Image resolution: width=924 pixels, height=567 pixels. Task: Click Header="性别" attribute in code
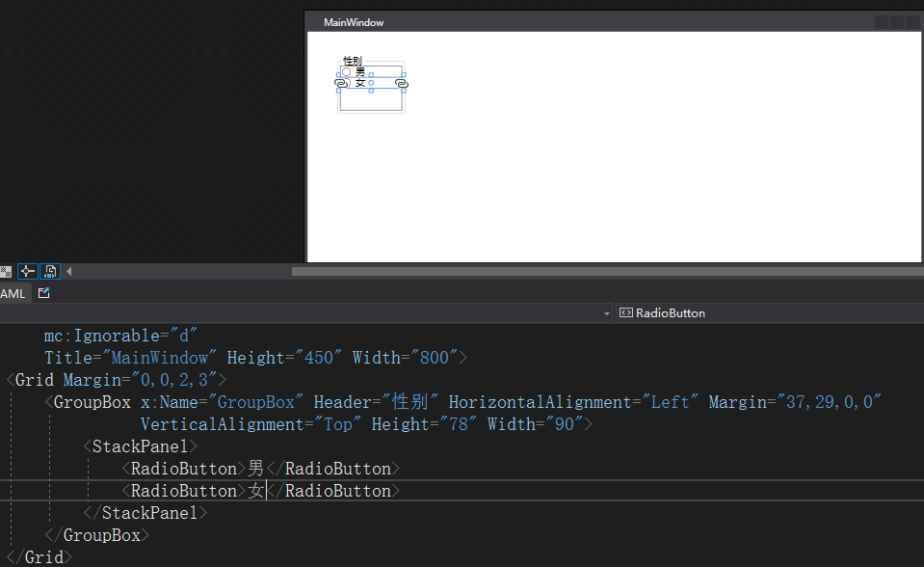[376, 402]
